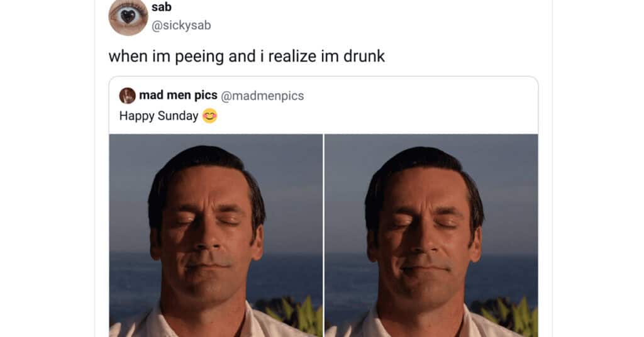Select the "when im peeing" tweet text
This screenshot has width=644, height=337.
(x=247, y=56)
